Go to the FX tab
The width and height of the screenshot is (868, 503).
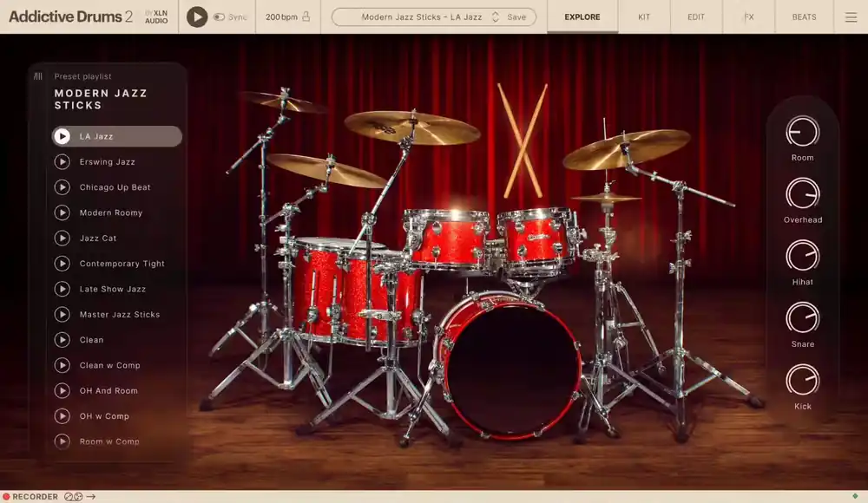point(749,17)
